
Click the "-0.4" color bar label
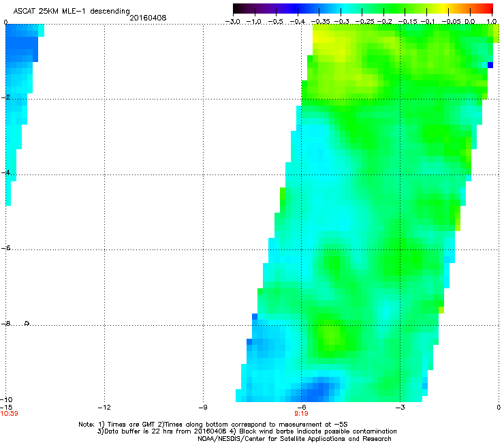[x=298, y=22]
